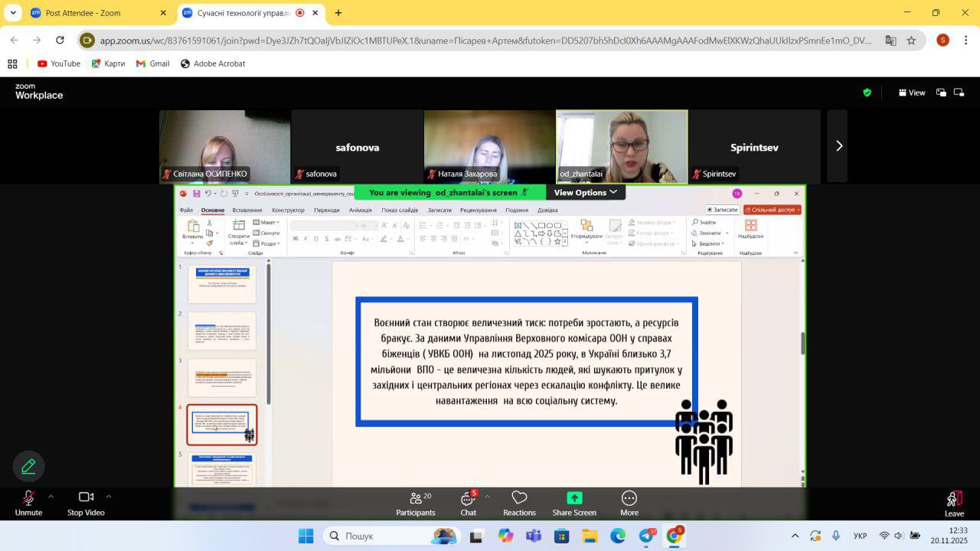Click the encryption shield icon
The height and width of the screenshot is (551, 980).
click(x=867, y=93)
